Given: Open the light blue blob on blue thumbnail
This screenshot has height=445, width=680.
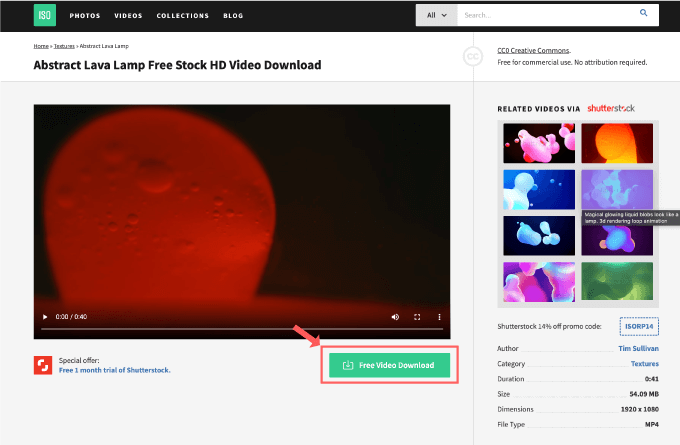Looking at the screenshot, I should pos(539,190).
